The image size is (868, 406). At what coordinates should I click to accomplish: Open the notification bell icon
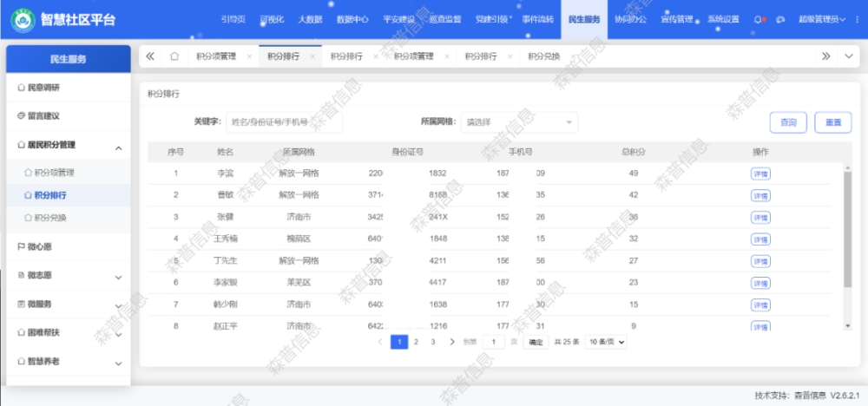757,19
